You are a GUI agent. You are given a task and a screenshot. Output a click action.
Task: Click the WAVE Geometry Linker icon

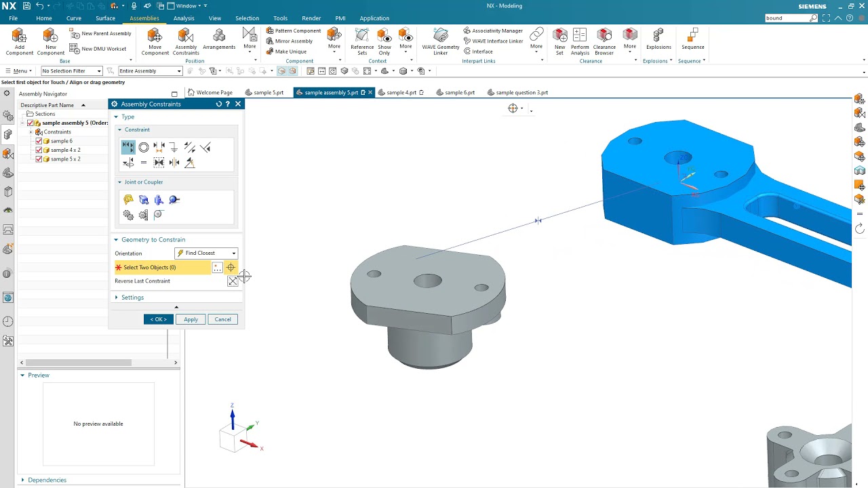coord(441,42)
